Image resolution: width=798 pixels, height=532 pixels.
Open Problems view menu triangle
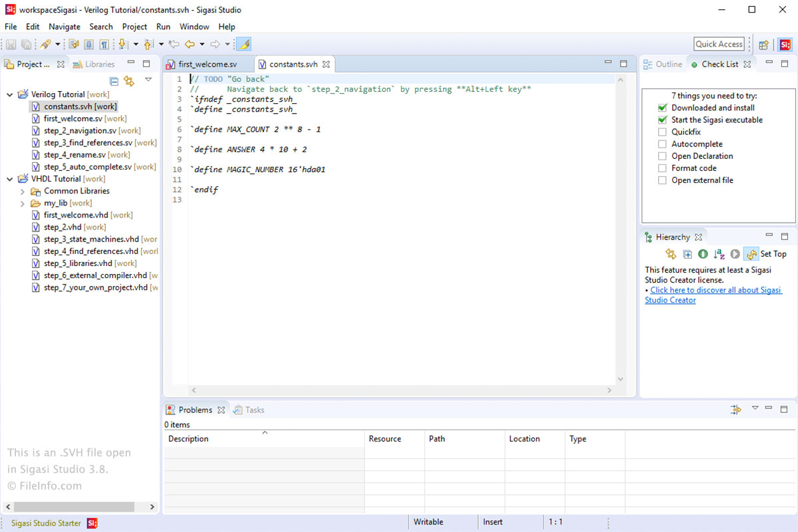(755, 408)
